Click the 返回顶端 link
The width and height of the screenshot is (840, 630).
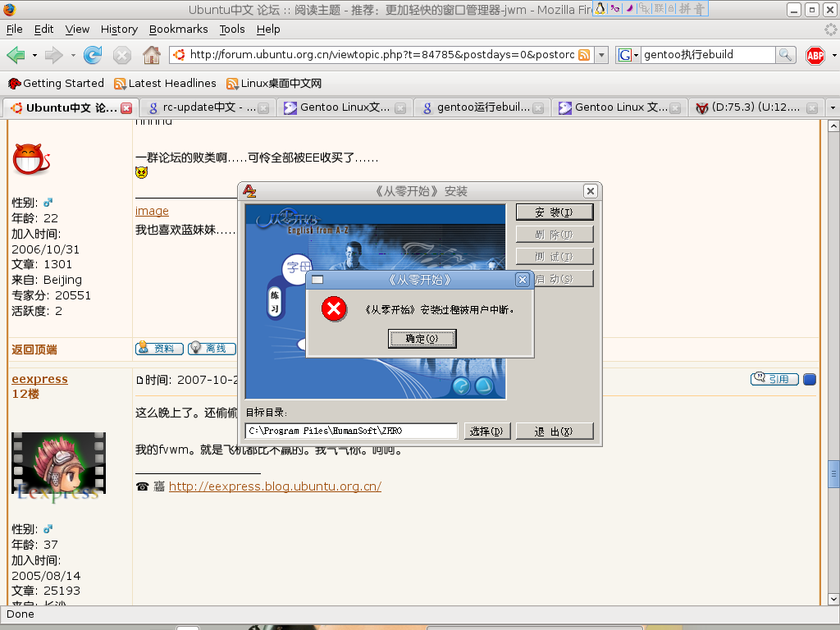click(x=34, y=349)
